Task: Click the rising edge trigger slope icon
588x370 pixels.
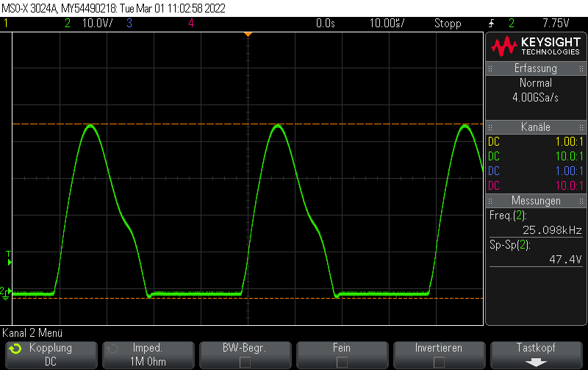Action: pyautogui.click(x=492, y=24)
